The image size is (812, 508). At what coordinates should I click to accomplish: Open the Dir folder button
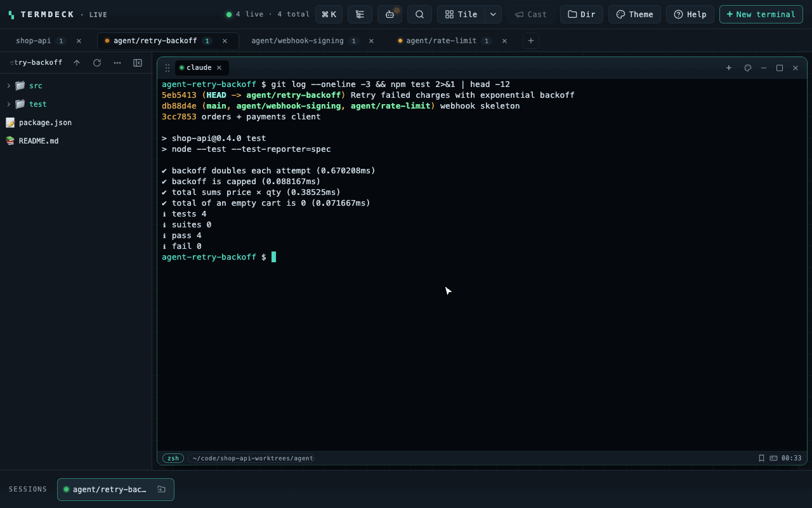click(x=582, y=14)
